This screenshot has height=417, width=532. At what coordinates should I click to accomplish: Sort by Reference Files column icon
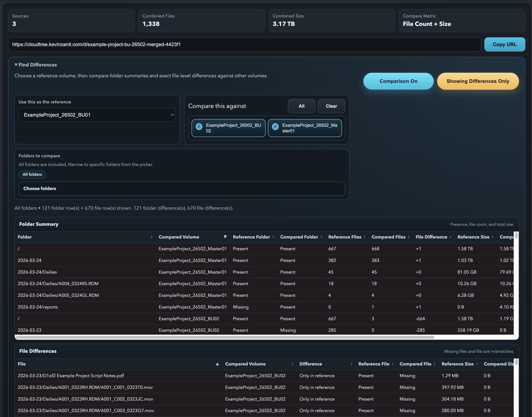(364, 237)
